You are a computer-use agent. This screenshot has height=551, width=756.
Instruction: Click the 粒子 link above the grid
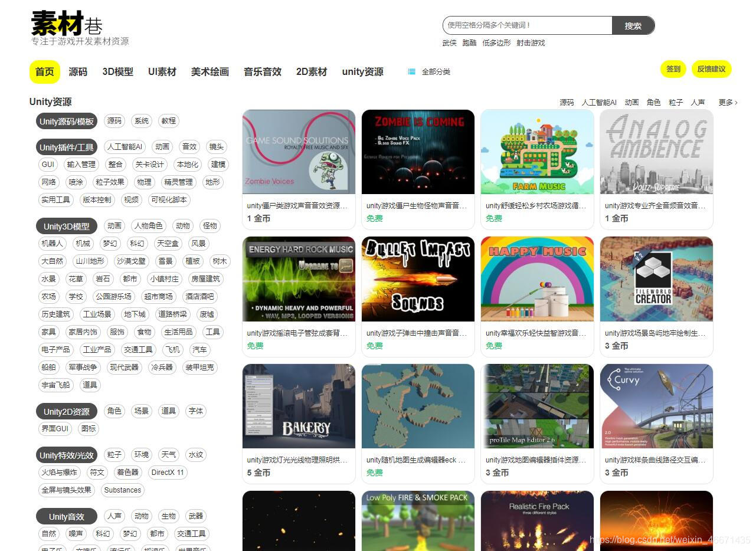pos(676,103)
